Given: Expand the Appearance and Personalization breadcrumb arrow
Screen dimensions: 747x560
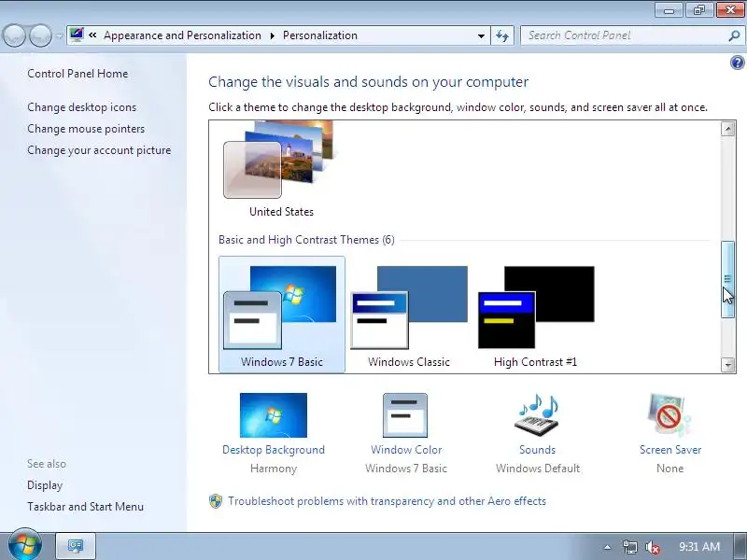Looking at the screenshot, I should pyautogui.click(x=272, y=35).
